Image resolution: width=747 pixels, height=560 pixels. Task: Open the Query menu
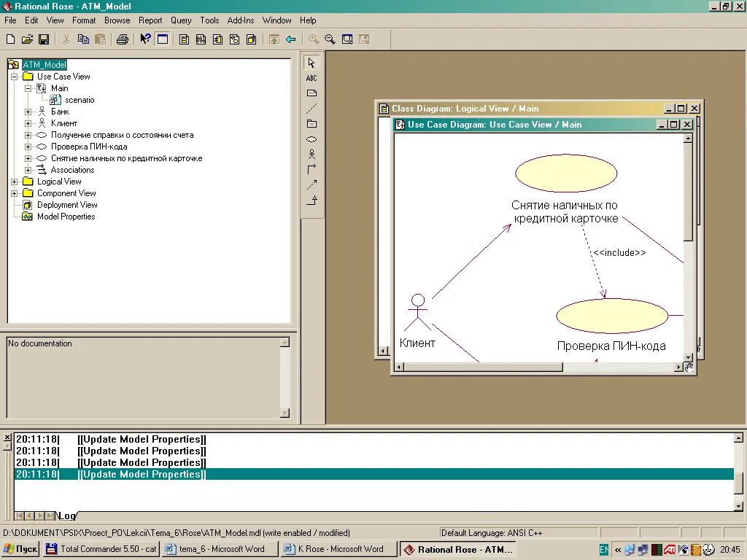(181, 20)
